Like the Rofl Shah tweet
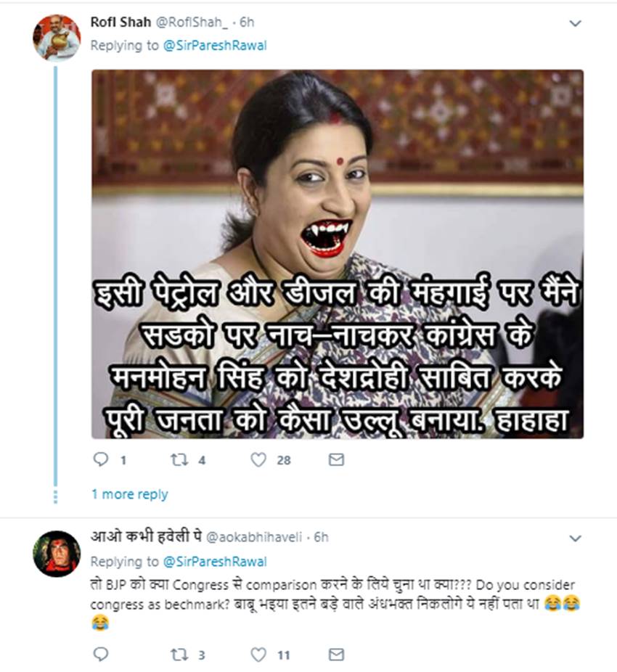617x672 pixels. coord(259,459)
